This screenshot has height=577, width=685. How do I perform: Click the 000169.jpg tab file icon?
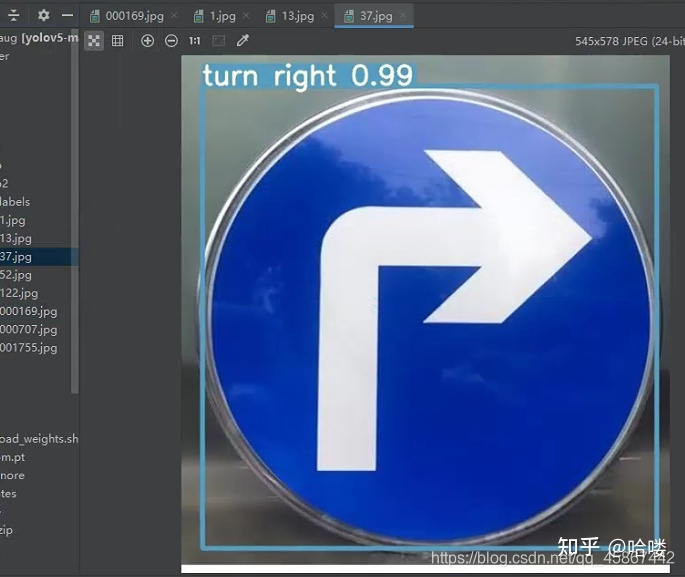coord(94,16)
